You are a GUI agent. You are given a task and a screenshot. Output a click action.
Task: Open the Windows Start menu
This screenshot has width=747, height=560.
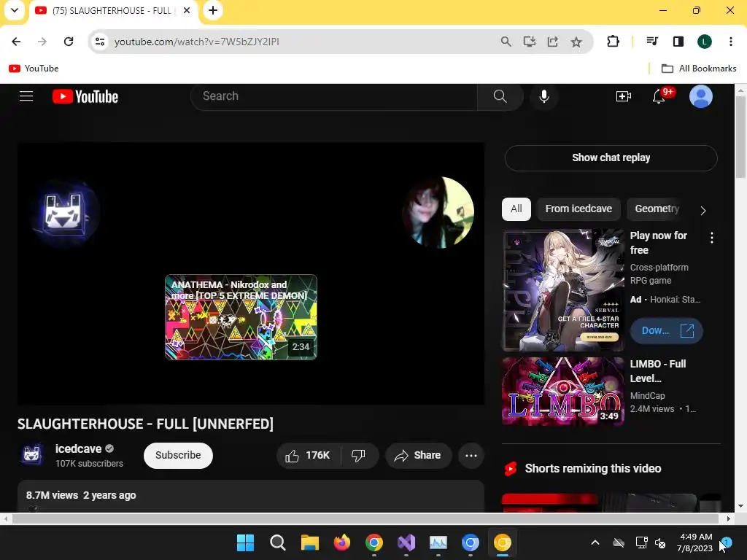245,542
